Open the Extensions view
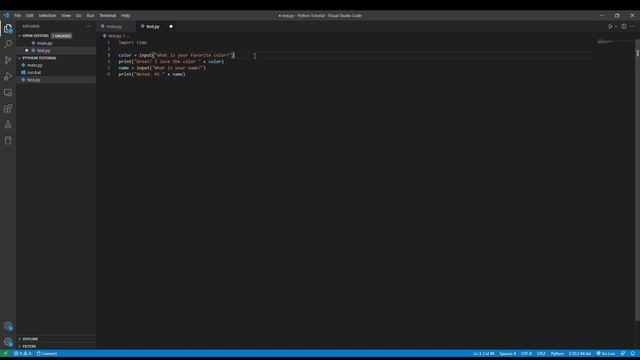Screen dimensions: 640x360 click(x=8, y=109)
